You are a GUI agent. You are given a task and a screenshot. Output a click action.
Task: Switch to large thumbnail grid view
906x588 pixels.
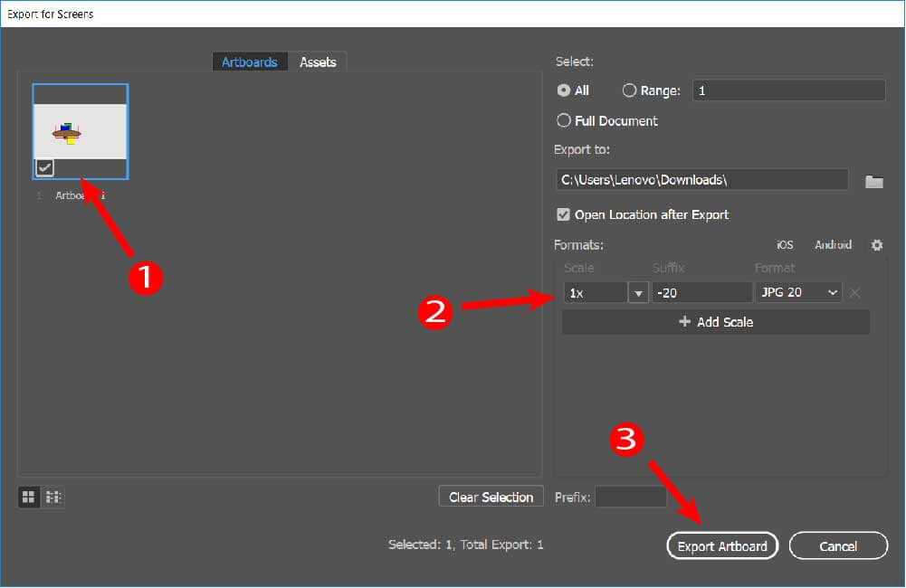pos(28,497)
